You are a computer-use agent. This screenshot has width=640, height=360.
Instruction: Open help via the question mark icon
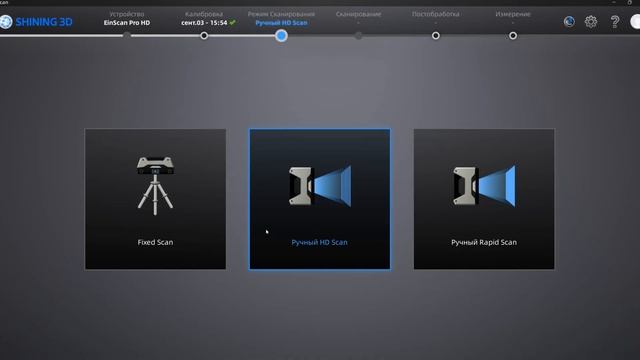pyautogui.click(x=615, y=22)
